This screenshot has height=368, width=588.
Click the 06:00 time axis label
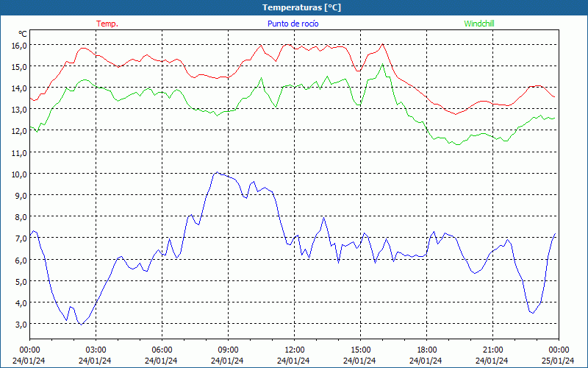[162, 350]
